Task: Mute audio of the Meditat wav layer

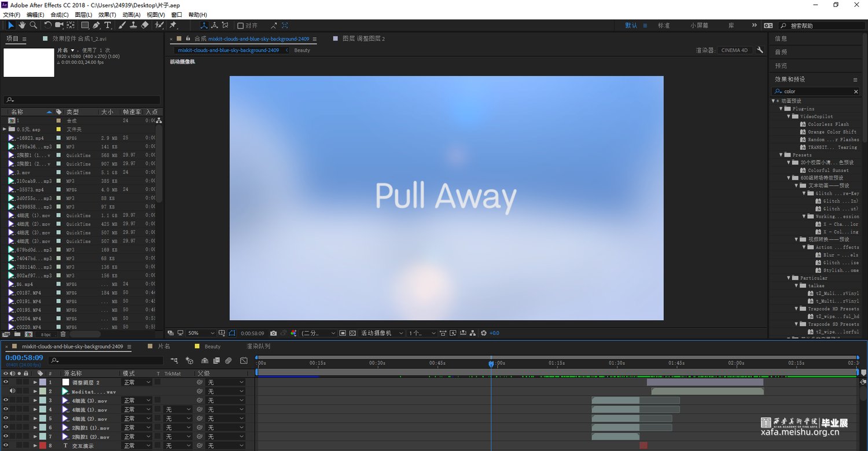Action: [12, 391]
